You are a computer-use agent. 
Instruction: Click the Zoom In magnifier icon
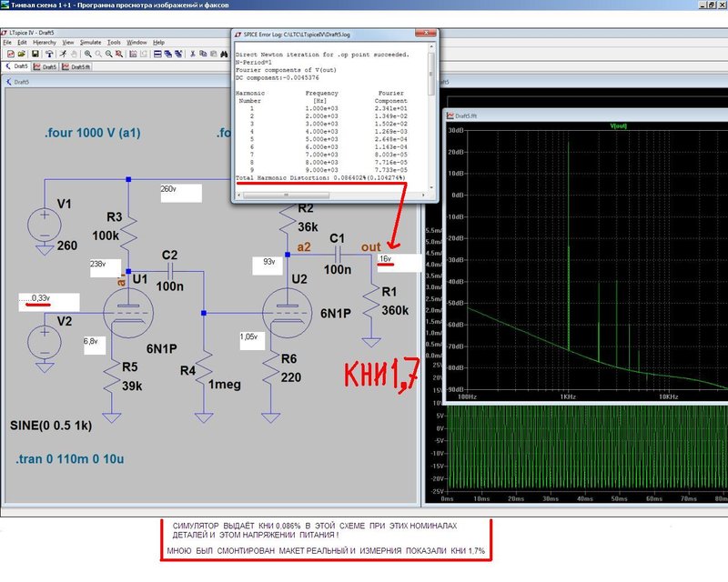[87, 54]
